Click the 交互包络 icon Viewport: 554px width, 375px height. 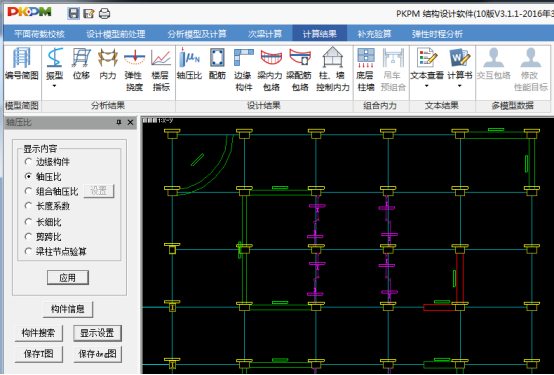coord(494,64)
